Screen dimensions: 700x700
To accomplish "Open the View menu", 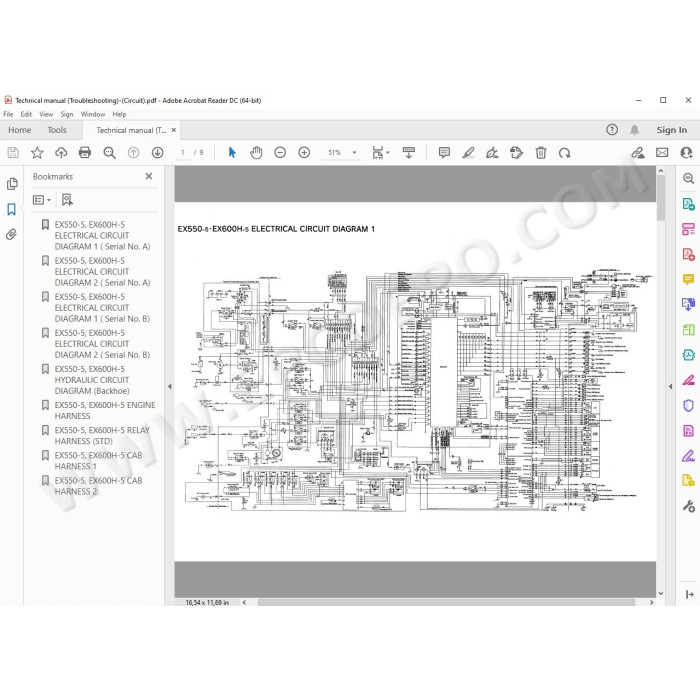I will coord(46,114).
